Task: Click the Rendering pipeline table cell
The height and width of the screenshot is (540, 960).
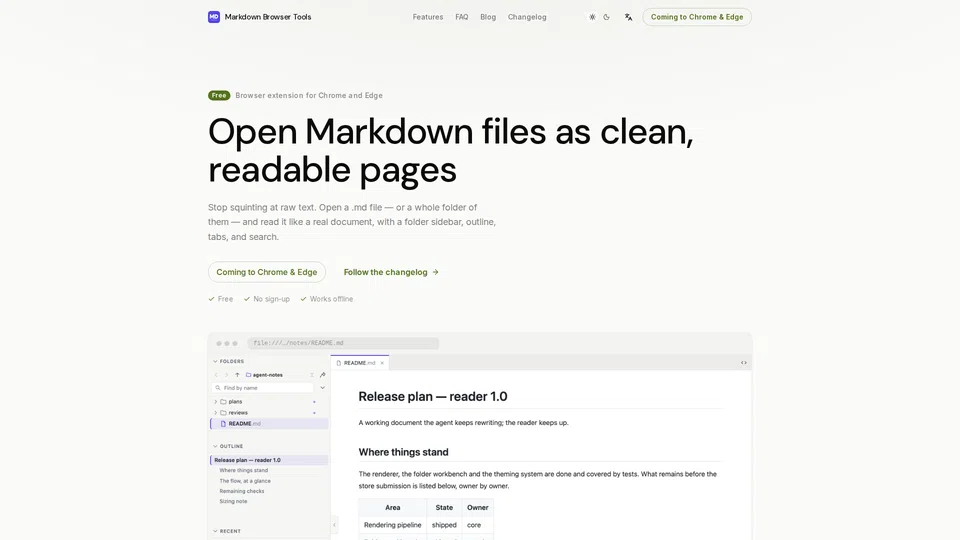Action: pyautogui.click(x=392, y=525)
